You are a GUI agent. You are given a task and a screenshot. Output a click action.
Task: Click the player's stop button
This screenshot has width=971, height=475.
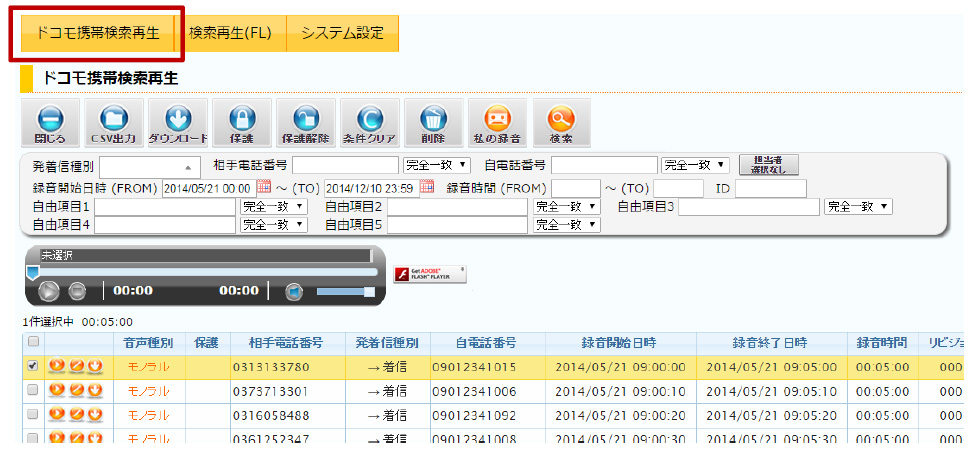[x=77, y=291]
